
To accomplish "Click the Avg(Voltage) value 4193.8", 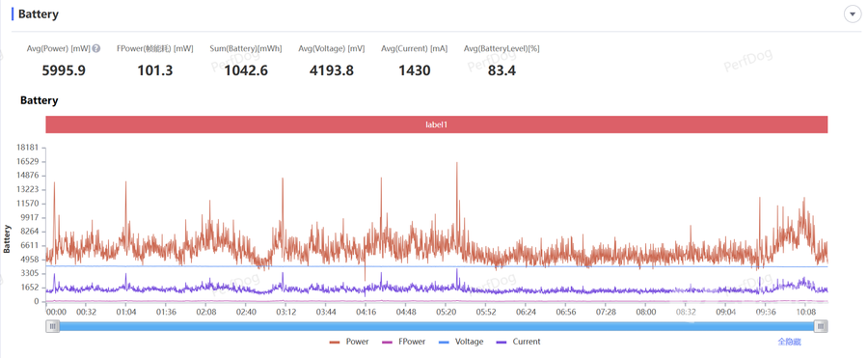I will [331, 70].
